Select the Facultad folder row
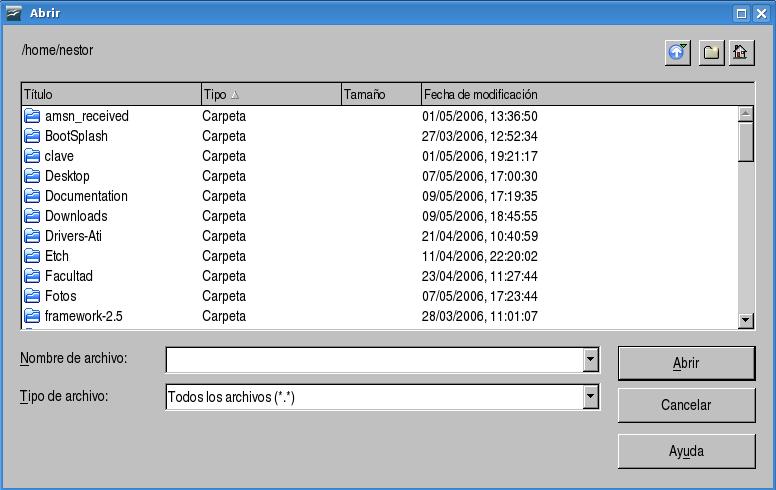The width and height of the screenshot is (776, 490). (69, 276)
